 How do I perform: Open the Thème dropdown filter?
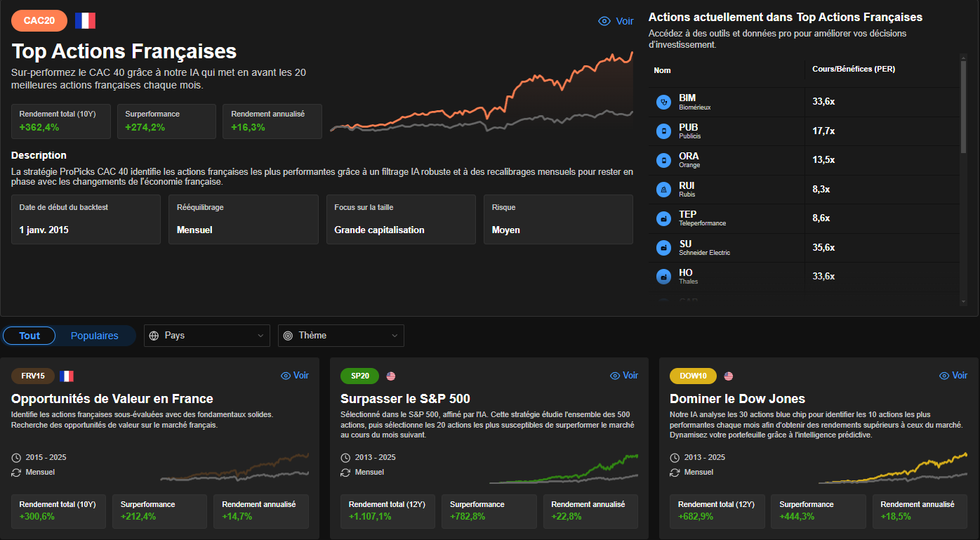[x=341, y=336]
